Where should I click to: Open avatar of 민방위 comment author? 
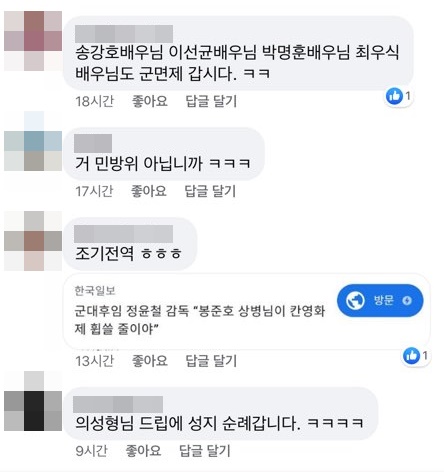click(33, 141)
